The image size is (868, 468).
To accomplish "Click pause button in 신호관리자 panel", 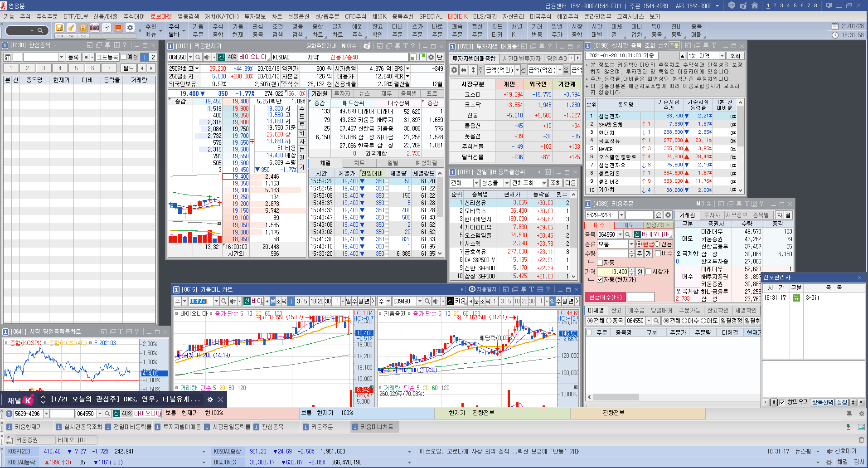I will coord(774,402).
